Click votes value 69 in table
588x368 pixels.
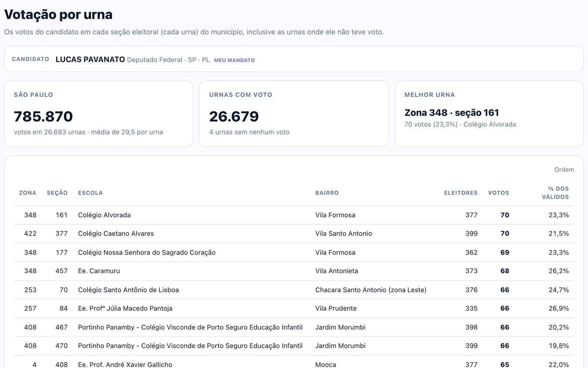click(505, 253)
